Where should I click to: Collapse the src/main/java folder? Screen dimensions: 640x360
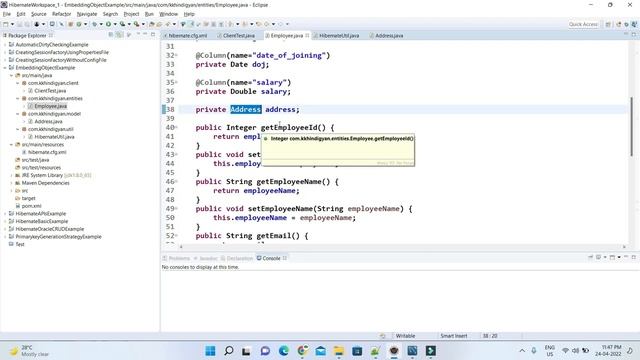[11, 76]
